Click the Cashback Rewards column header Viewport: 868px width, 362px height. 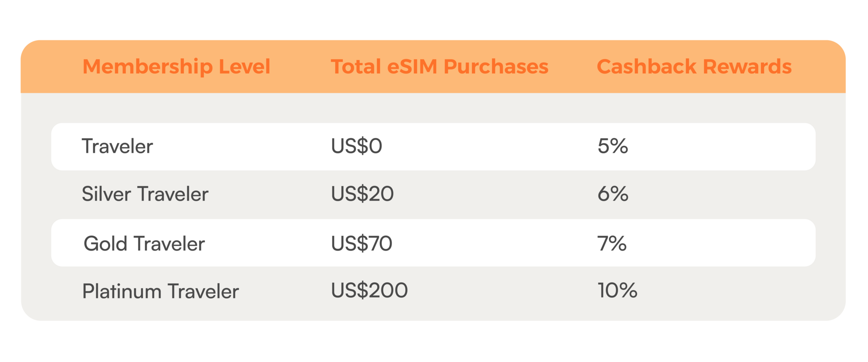click(x=694, y=67)
